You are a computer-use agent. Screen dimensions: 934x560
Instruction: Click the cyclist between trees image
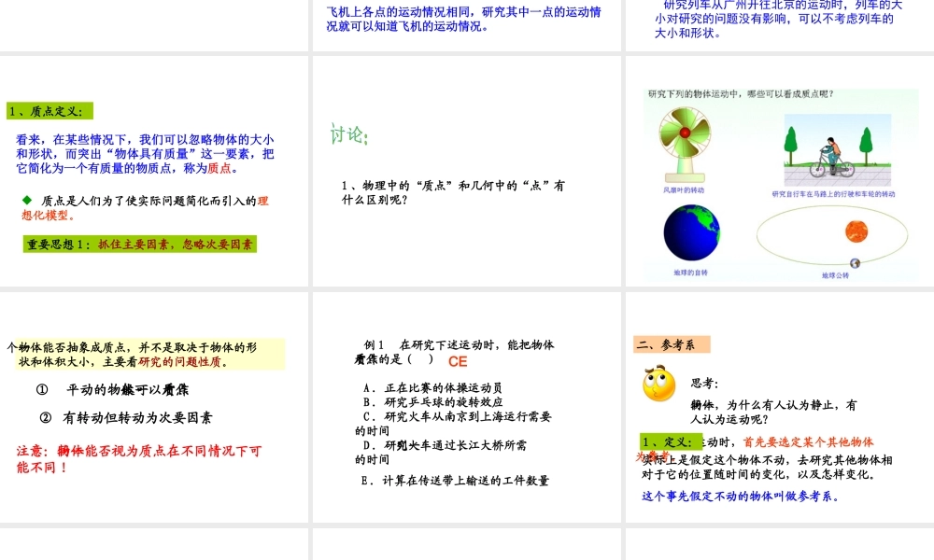[838, 150]
